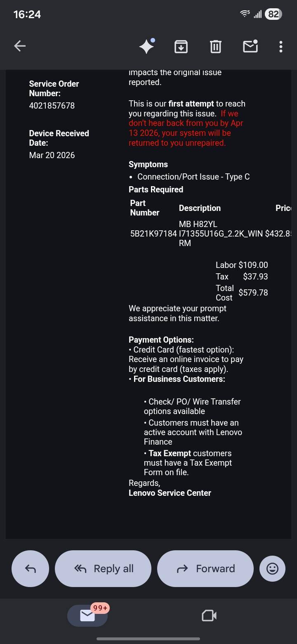Image resolution: width=297 pixels, height=644 pixels.
Task: Tap the back arrow to return to inbox
Action: point(19,46)
